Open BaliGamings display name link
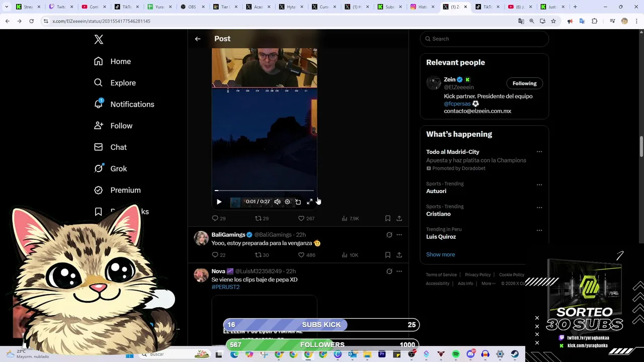This screenshot has height=362, width=644. tap(228, 235)
